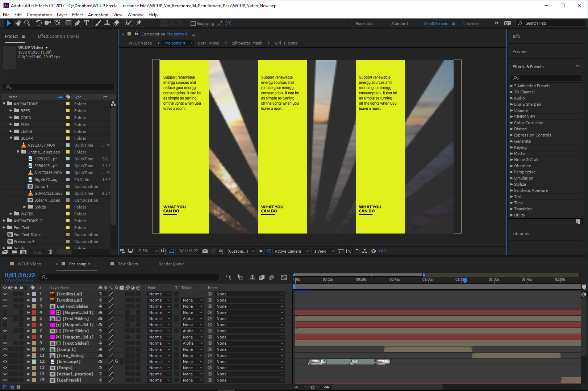Hide the Leaf Mask layer
The image size is (588, 391).
(x=5, y=380)
